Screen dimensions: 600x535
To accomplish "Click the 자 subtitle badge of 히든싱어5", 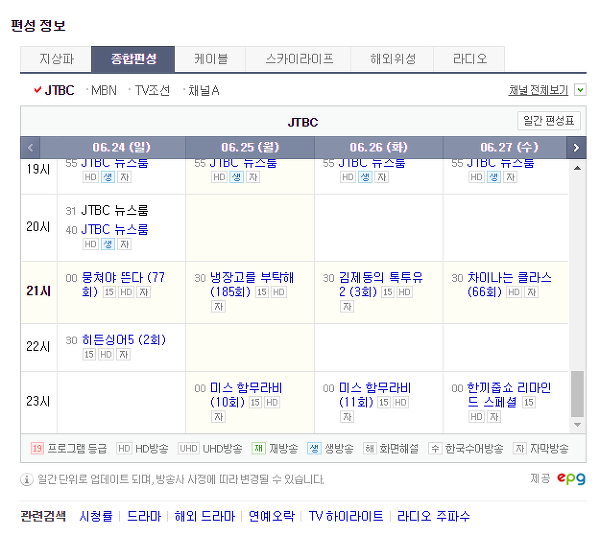I will pos(123,355).
